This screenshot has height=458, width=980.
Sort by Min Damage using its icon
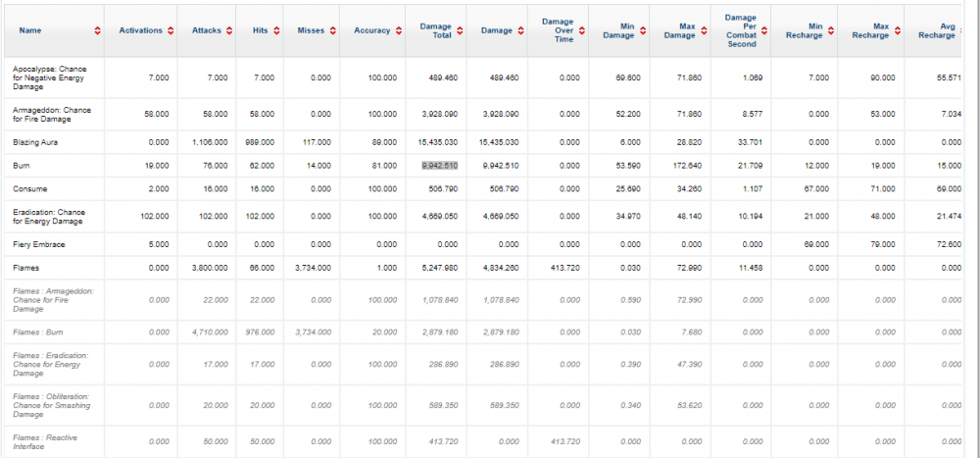tap(642, 31)
